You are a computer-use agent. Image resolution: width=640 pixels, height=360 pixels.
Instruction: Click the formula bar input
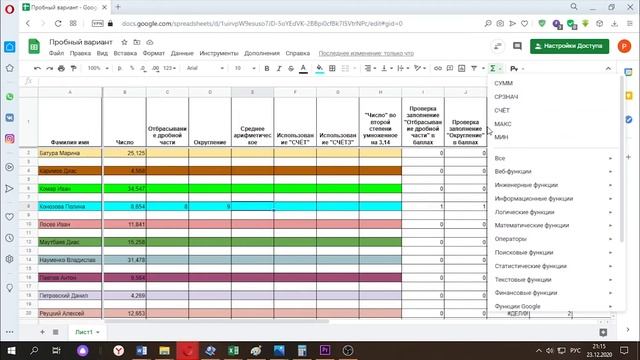coord(261,81)
